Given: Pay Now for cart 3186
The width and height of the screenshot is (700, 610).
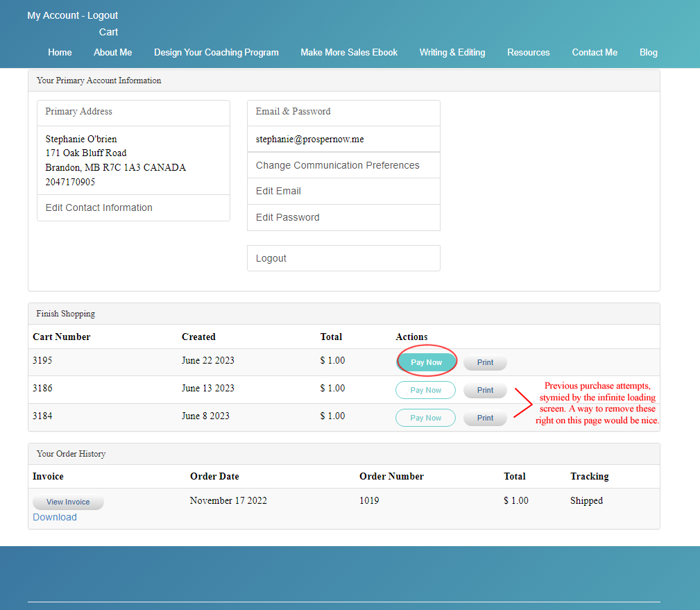Looking at the screenshot, I should (425, 390).
